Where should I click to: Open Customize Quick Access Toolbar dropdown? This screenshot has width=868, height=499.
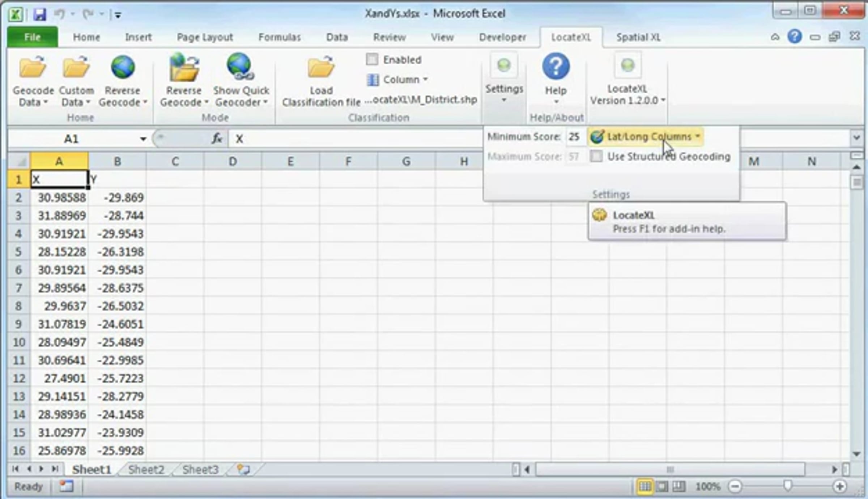point(118,15)
